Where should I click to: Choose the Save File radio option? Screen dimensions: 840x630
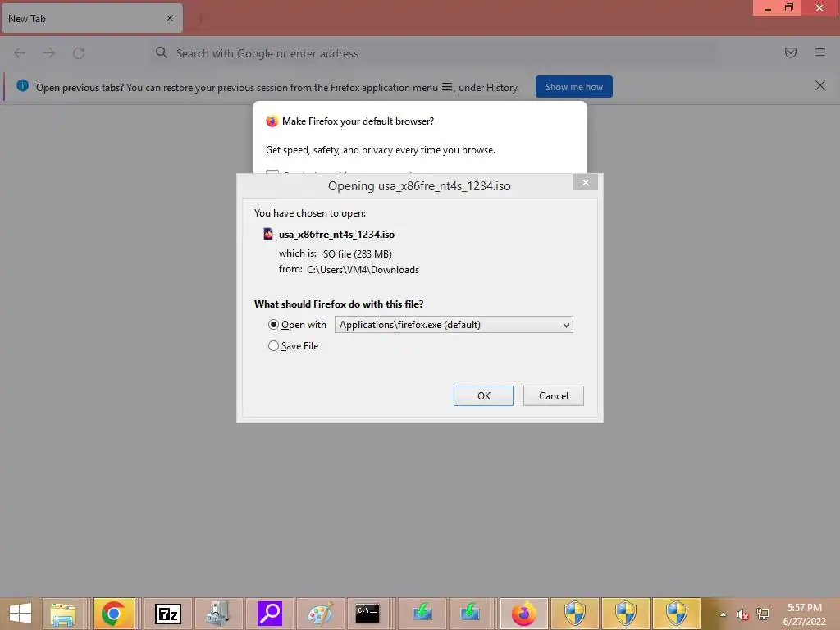[273, 346]
